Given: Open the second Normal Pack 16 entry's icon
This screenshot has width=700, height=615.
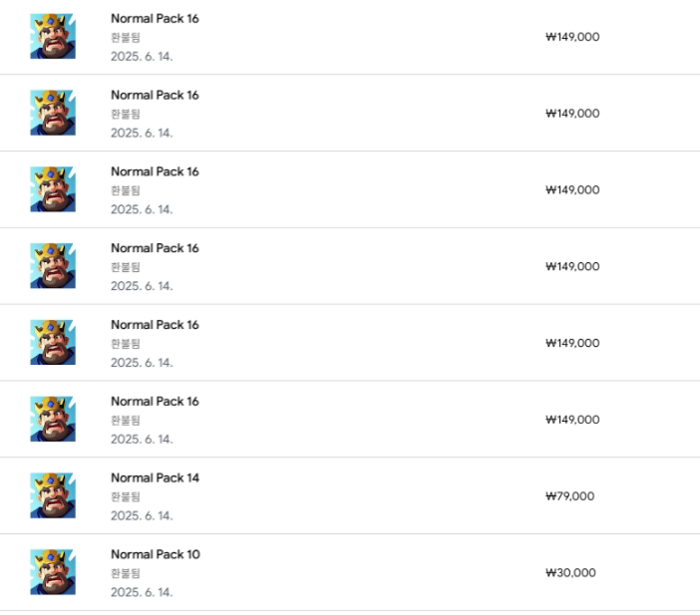Looking at the screenshot, I should [x=52, y=113].
